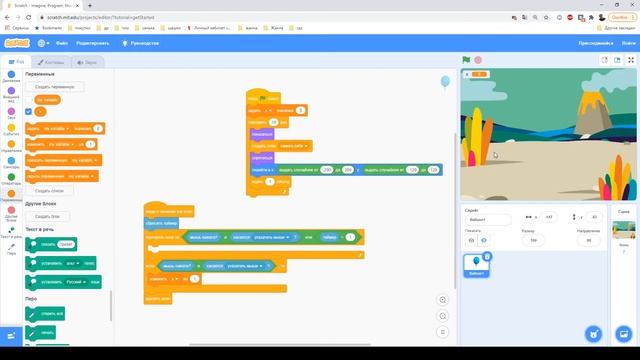Open the language globe menu

point(43,43)
